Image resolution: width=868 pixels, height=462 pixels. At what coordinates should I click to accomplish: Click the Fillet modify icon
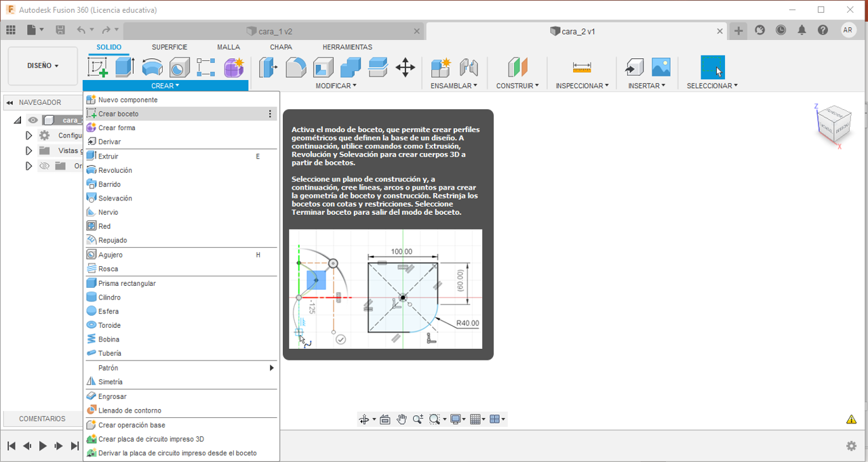point(296,67)
